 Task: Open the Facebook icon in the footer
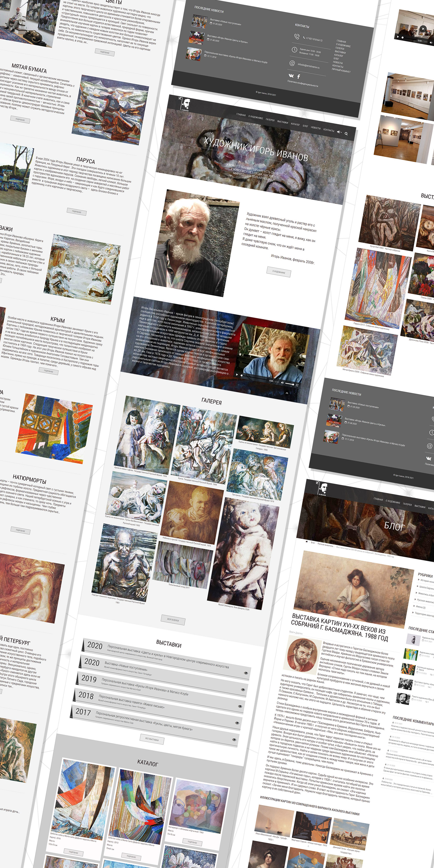click(299, 76)
